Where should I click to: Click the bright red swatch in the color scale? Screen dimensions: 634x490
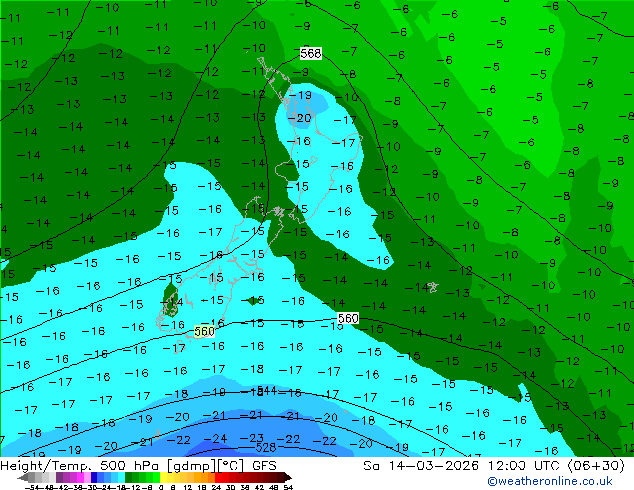tap(218, 477)
